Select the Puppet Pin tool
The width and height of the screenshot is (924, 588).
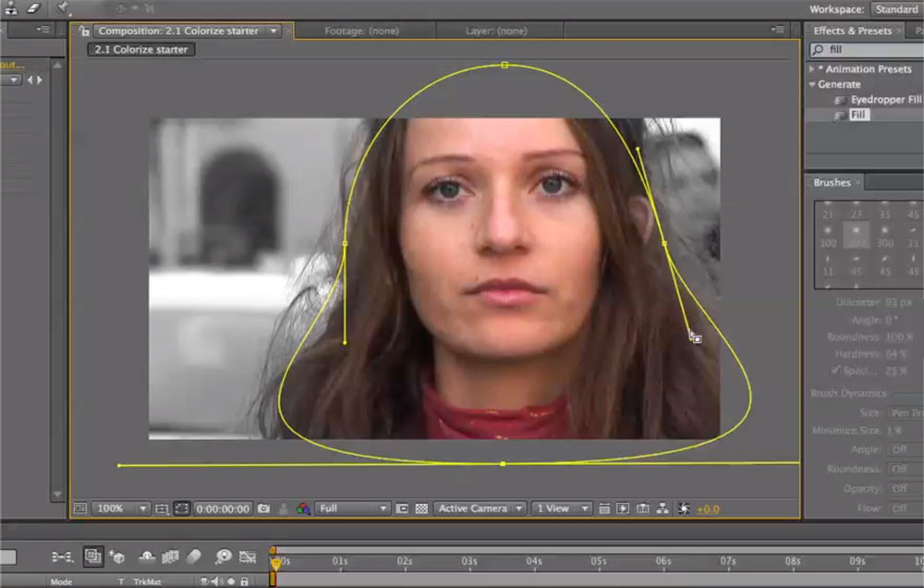point(63,7)
